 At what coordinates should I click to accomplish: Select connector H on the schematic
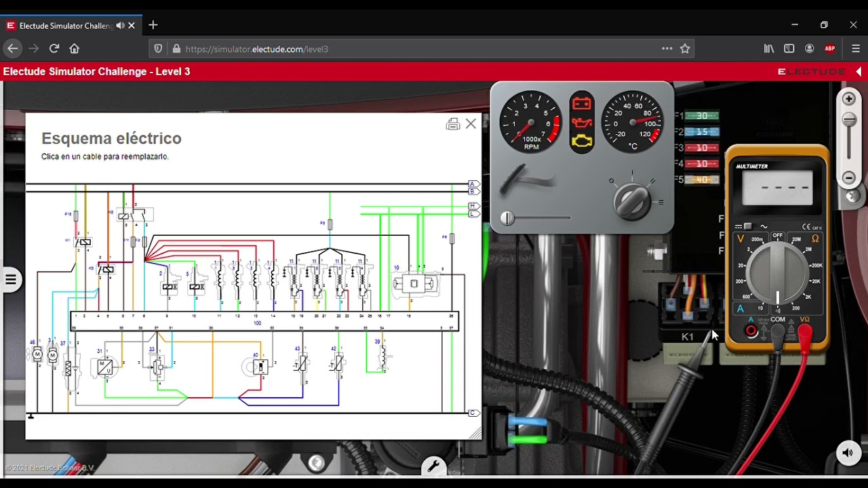pos(474,206)
